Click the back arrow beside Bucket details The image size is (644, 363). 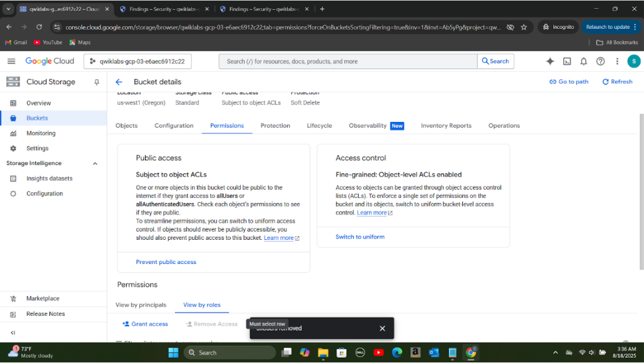[x=119, y=82]
